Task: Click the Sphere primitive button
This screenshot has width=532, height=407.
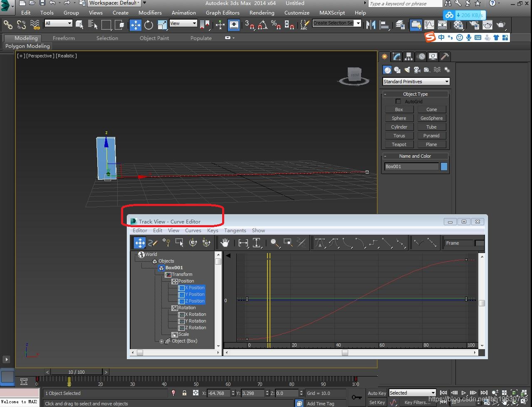Action: 399,118
